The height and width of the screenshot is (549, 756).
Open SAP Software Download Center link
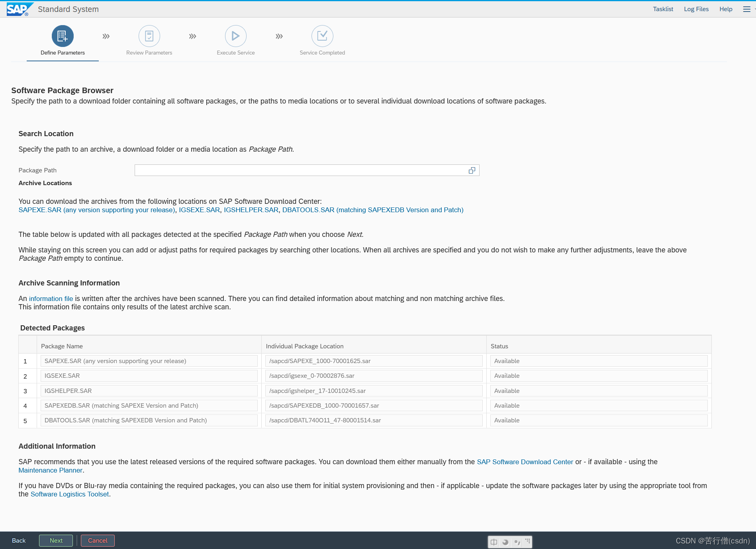[x=525, y=462]
